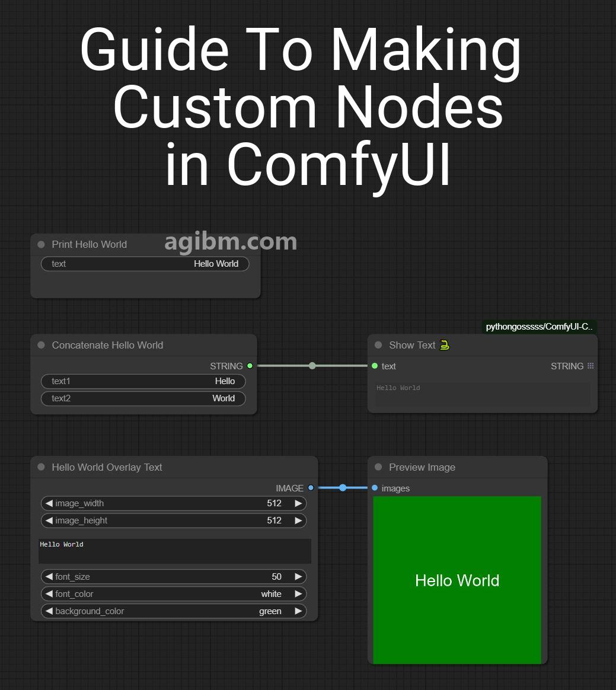Click the IMAGE output socket on Overlay Text node

311,488
